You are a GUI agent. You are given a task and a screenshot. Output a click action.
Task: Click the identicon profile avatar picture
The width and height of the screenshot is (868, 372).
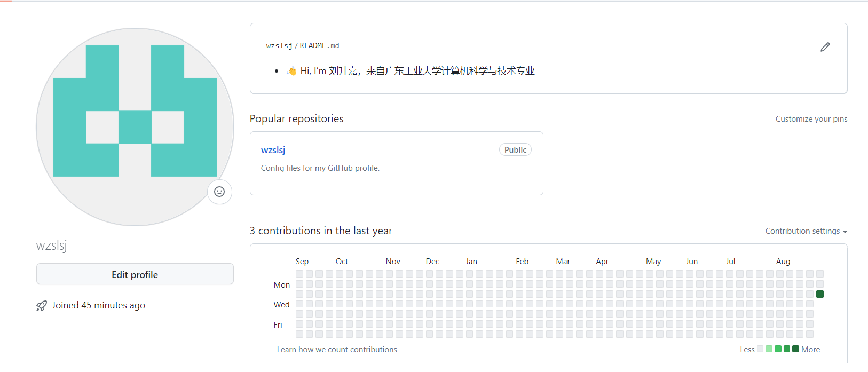[135, 127]
